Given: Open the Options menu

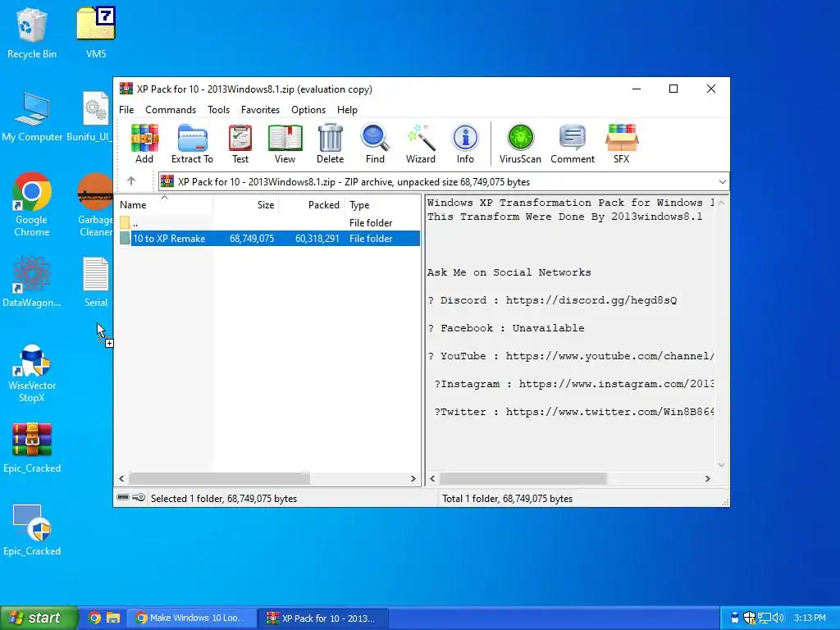Looking at the screenshot, I should pos(308,109).
